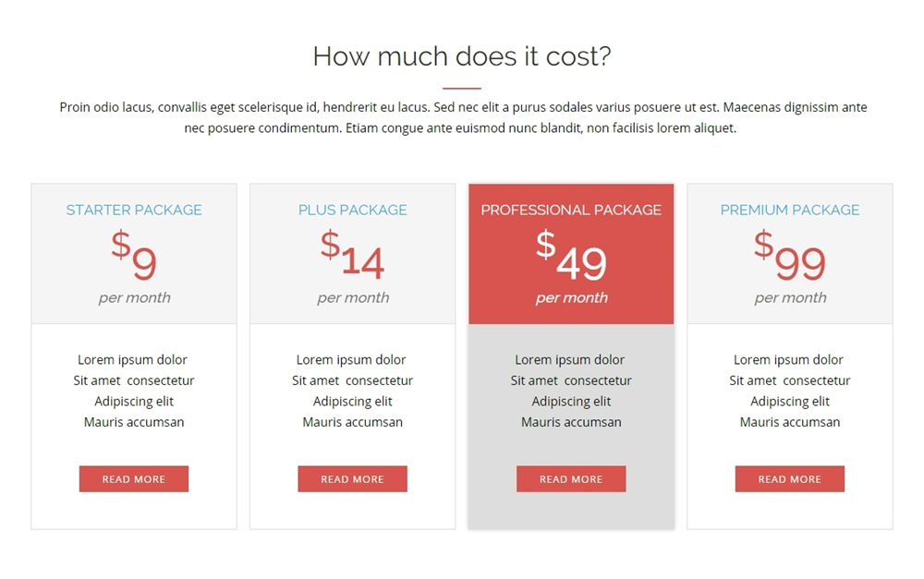Click 'Lorem ipsum dolor' in Starter card
This screenshot has width=924, height=579.
pyautogui.click(x=132, y=360)
